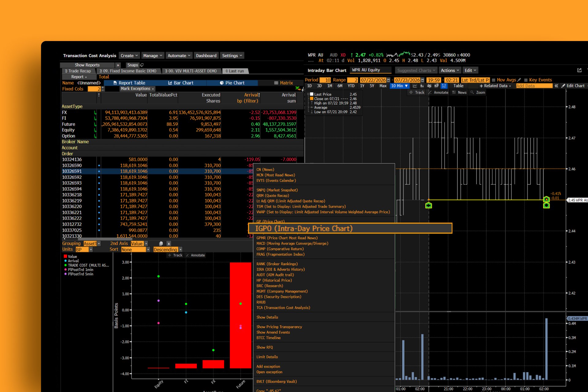This screenshot has height=392, width=588.
Task: Click the Mov Avgs pencil edit icon
Action: pos(519,80)
